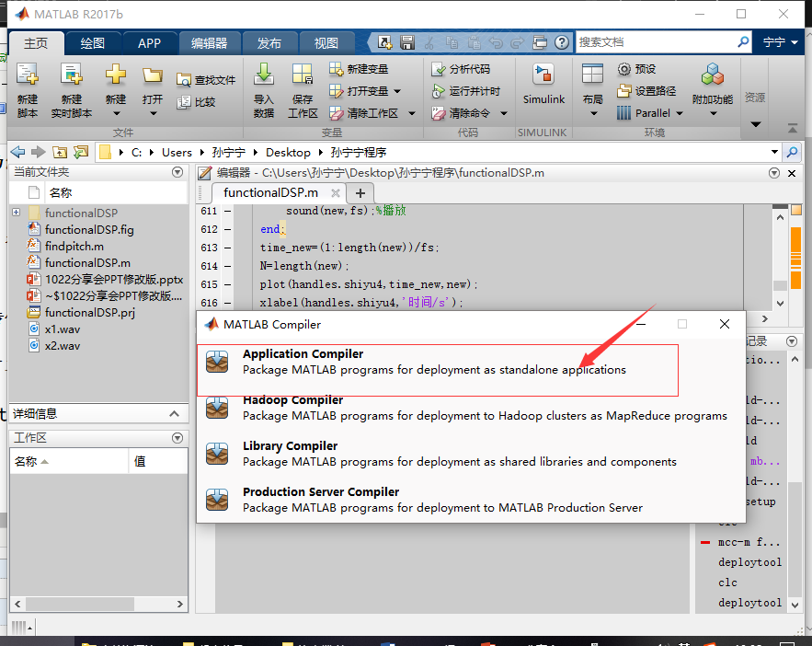
Task: Close the functionalDSP.m editor tab
Action: [x=335, y=193]
